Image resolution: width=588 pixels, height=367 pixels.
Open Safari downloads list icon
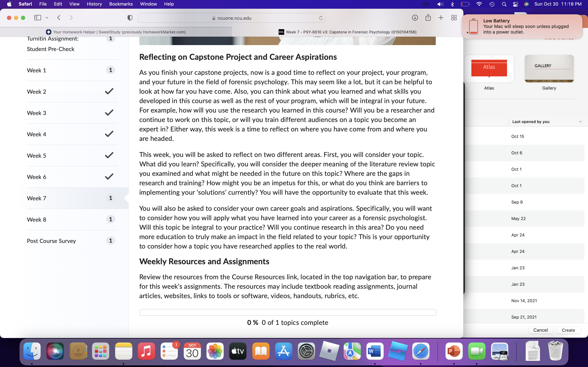pyautogui.click(x=415, y=18)
